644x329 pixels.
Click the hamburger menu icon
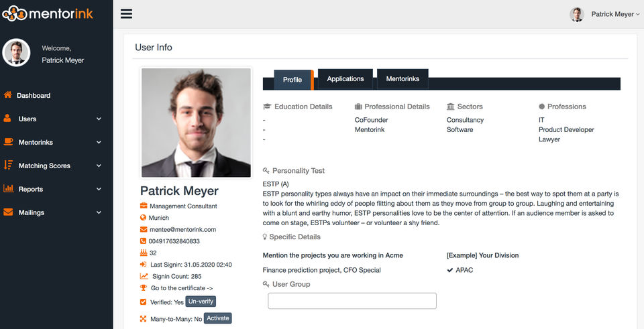pyautogui.click(x=126, y=14)
